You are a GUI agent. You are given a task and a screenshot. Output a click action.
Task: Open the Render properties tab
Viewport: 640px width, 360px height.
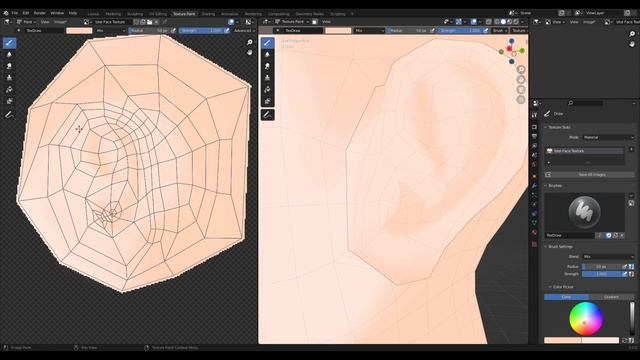point(534,127)
